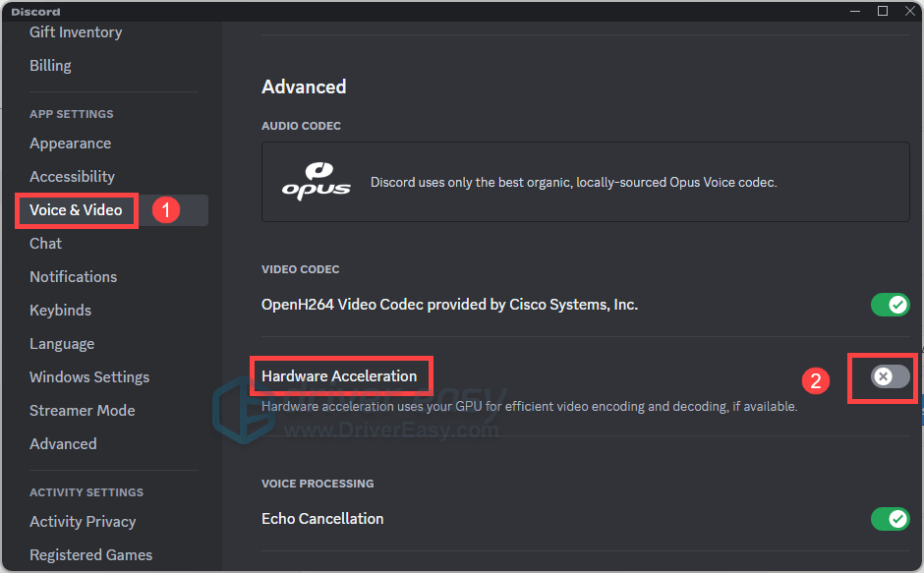Select Chat in the sidebar

point(45,244)
